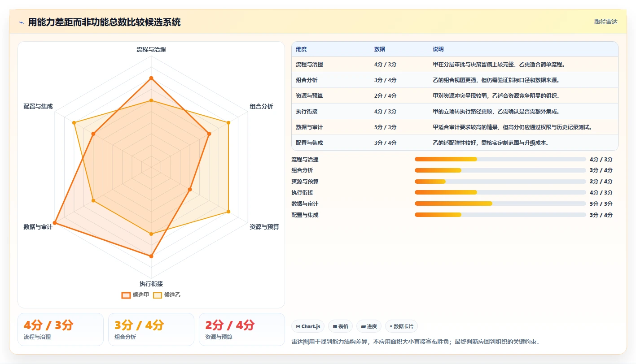Click the 数据 table column header
Image resolution: width=636 pixels, height=364 pixels.
coord(380,49)
